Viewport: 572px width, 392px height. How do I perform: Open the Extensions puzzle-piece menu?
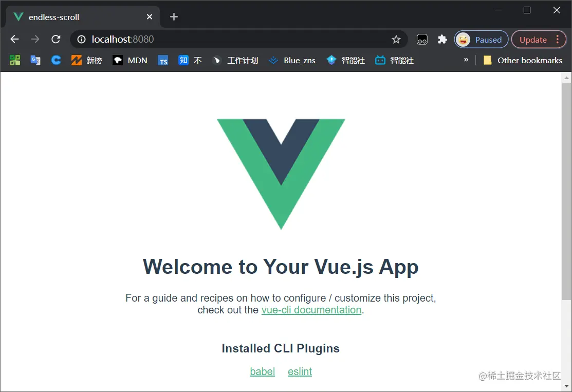coord(442,40)
